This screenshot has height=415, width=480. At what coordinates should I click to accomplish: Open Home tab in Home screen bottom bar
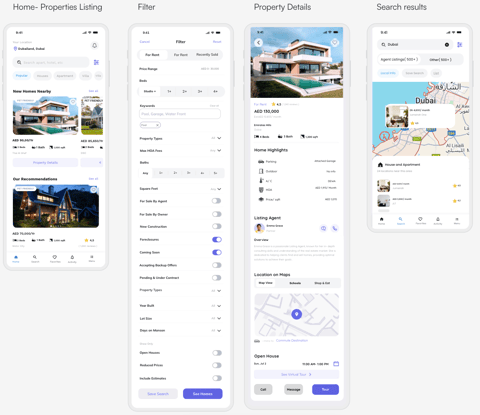pyautogui.click(x=16, y=259)
